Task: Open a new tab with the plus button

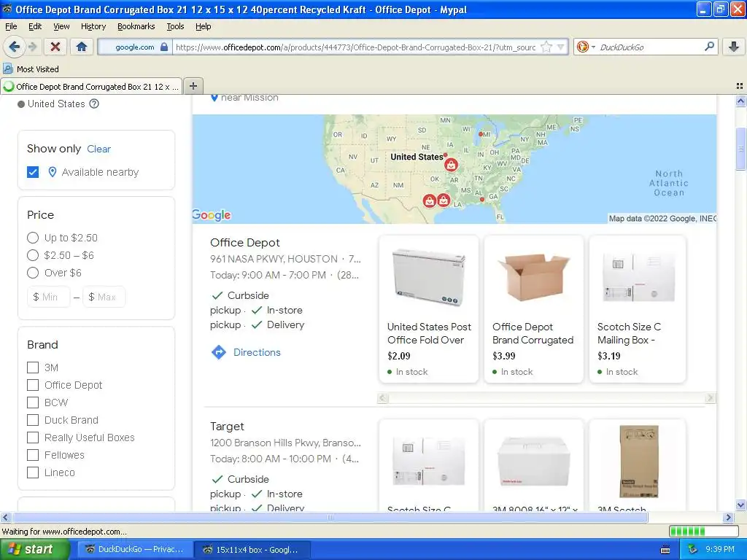Action: (x=193, y=86)
